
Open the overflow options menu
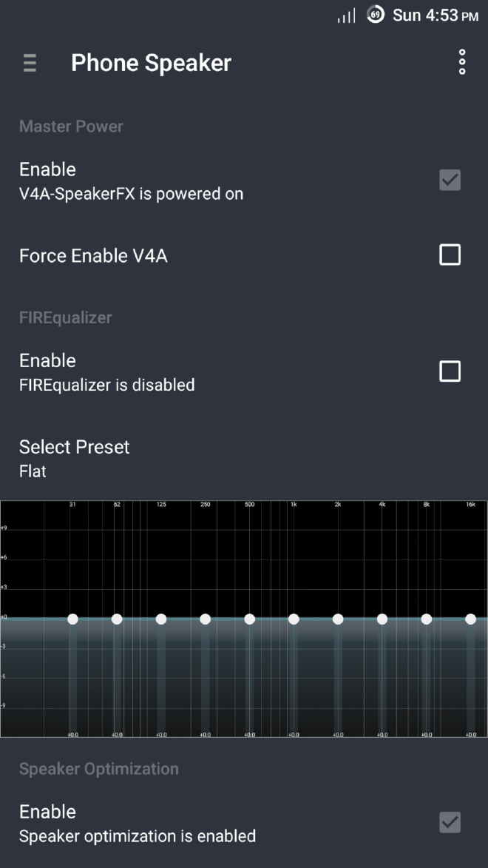point(461,62)
